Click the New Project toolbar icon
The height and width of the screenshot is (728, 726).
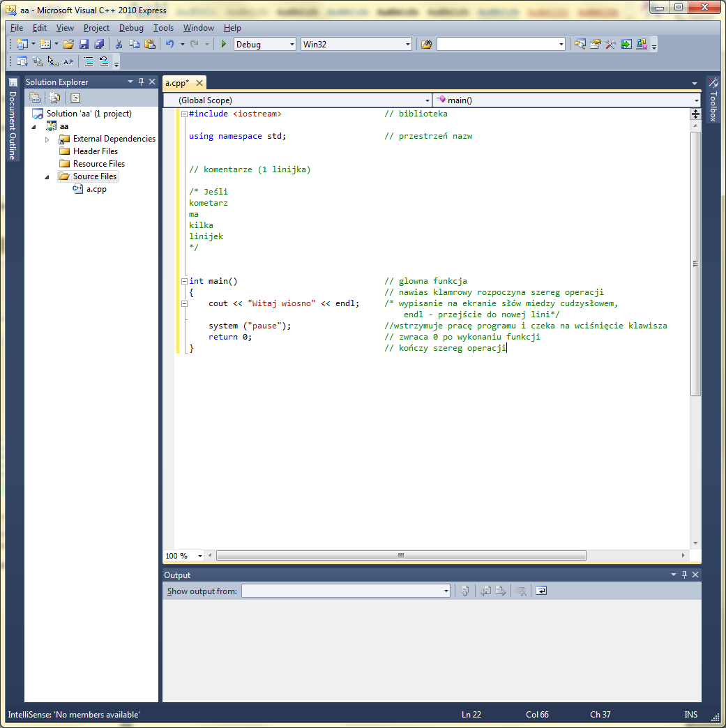(22, 44)
